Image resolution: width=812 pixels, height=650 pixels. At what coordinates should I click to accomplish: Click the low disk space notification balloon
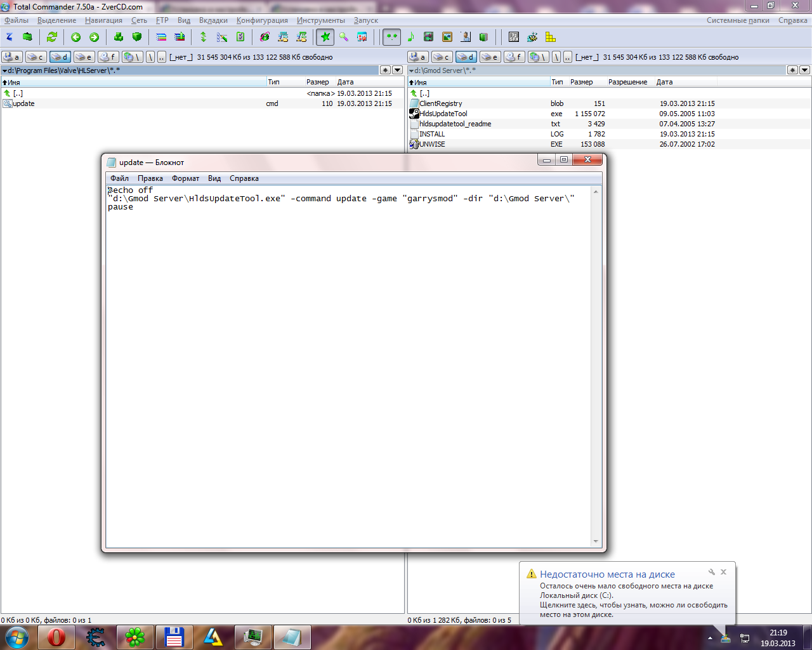(x=627, y=593)
